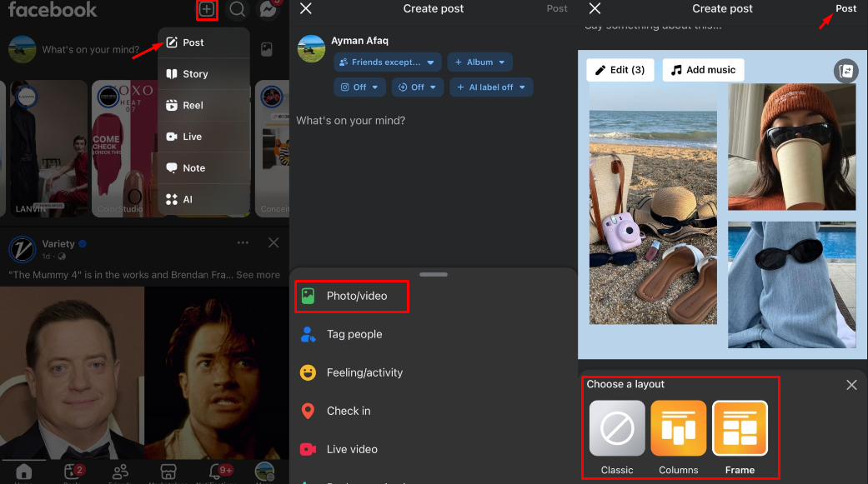868x484 pixels.
Task: Turn off AI label setting
Action: (x=491, y=87)
